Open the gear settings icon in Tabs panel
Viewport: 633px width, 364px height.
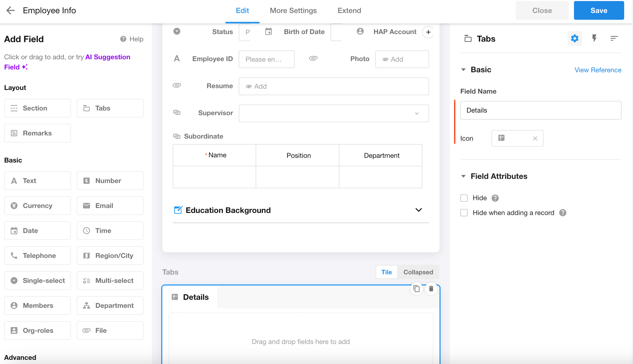pos(574,38)
